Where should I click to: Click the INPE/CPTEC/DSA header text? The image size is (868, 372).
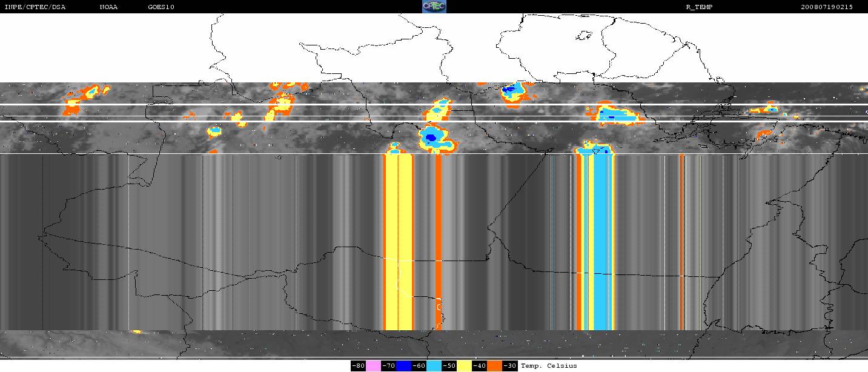pyautogui.click(x=35, y=7)
